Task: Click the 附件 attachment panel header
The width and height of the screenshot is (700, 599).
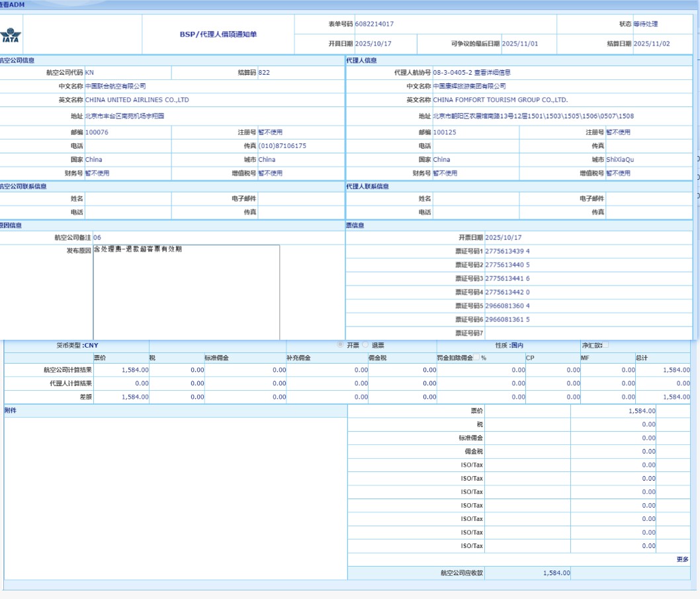Action: (11, 411)
